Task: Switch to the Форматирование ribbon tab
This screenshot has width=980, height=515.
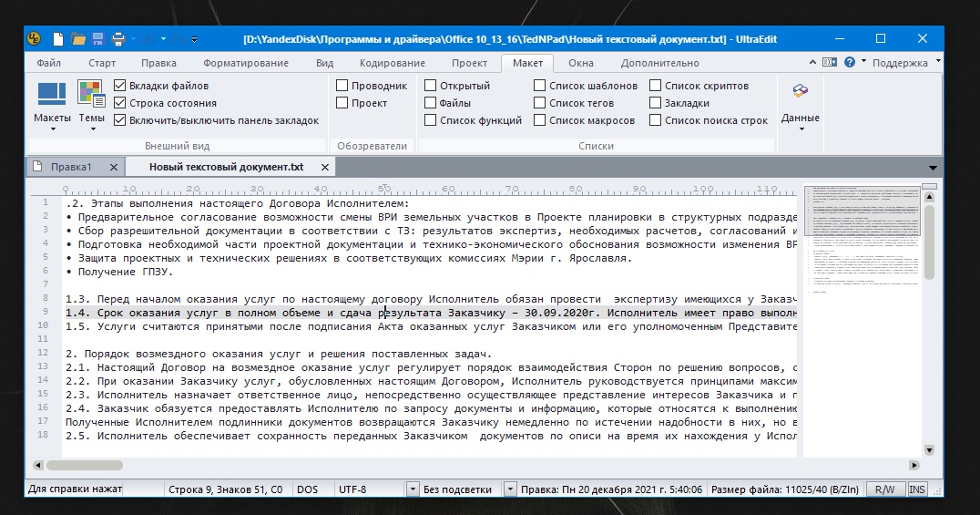Action: click(246, 63)
